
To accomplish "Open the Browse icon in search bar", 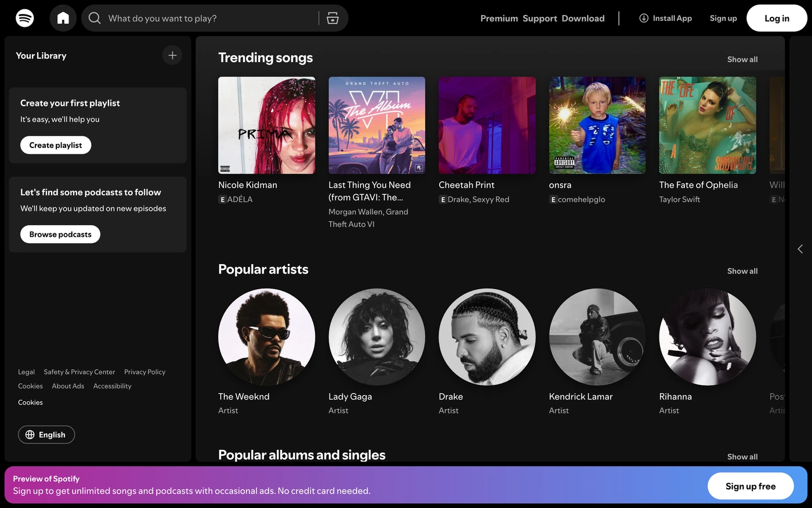I will tap(333, 18).
